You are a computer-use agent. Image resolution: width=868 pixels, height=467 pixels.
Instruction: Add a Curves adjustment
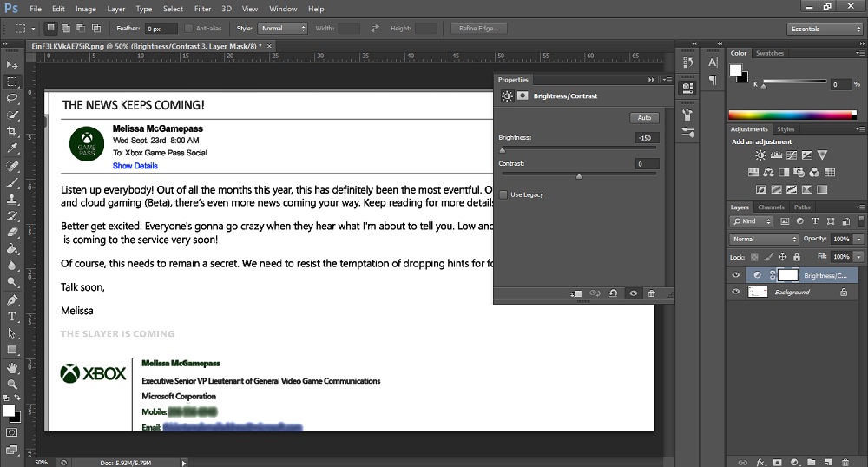[x=792, y=155]
